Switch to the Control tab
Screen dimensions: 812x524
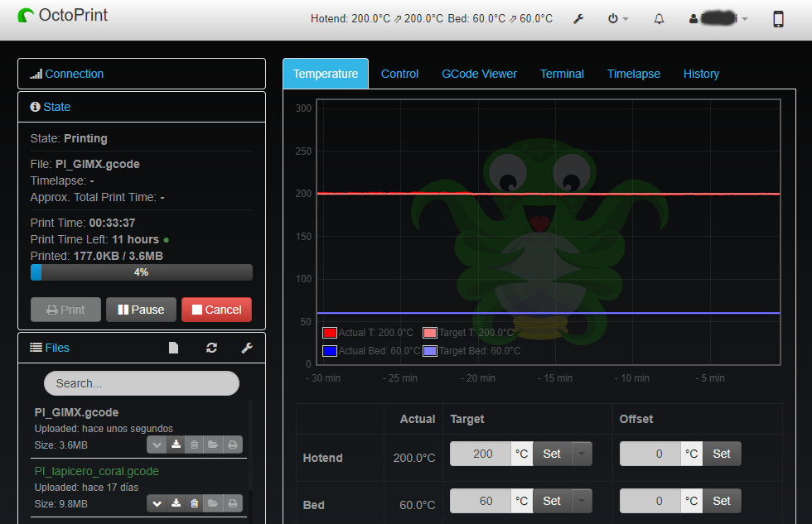click(x=399, y=74)
